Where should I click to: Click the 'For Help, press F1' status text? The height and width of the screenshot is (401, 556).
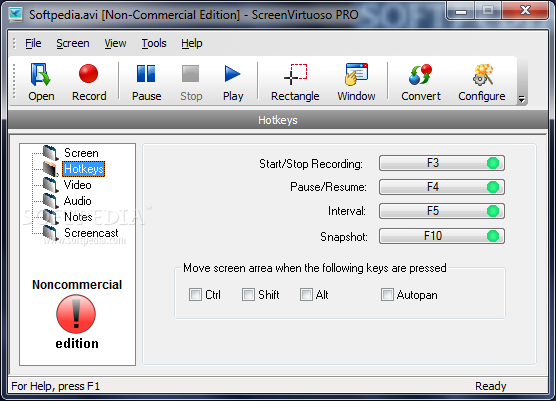click(x=56, y=386)
